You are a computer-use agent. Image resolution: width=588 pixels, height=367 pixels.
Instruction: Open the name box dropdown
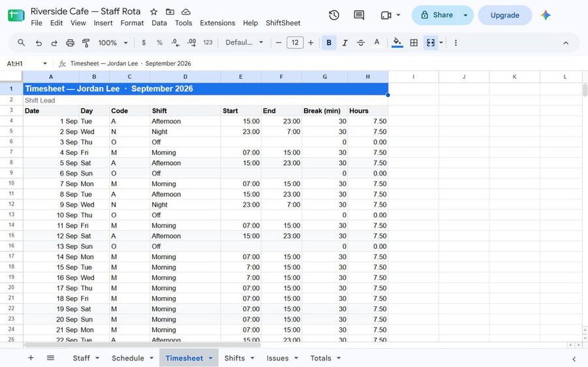coord(45,63)
